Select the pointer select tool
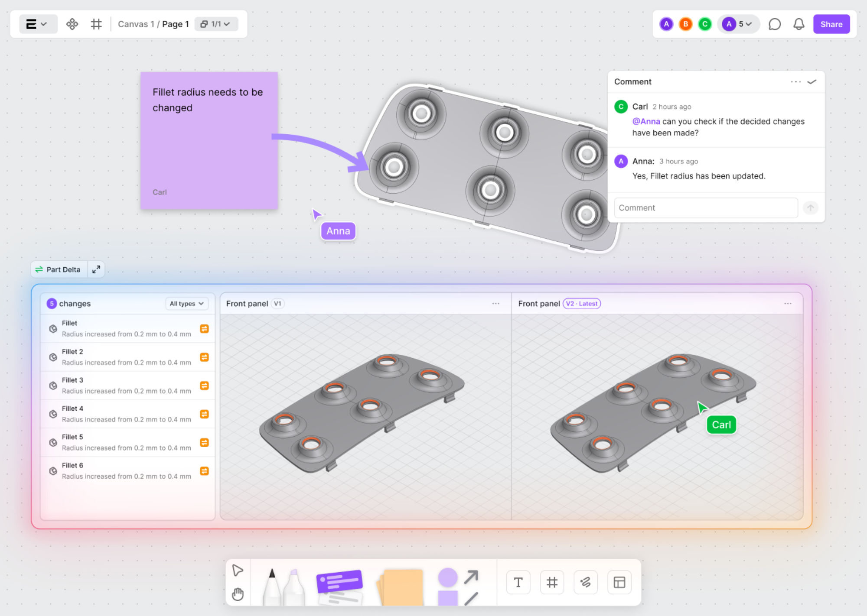Viewport: 867px width, 616px height. [x=238, y=570]
